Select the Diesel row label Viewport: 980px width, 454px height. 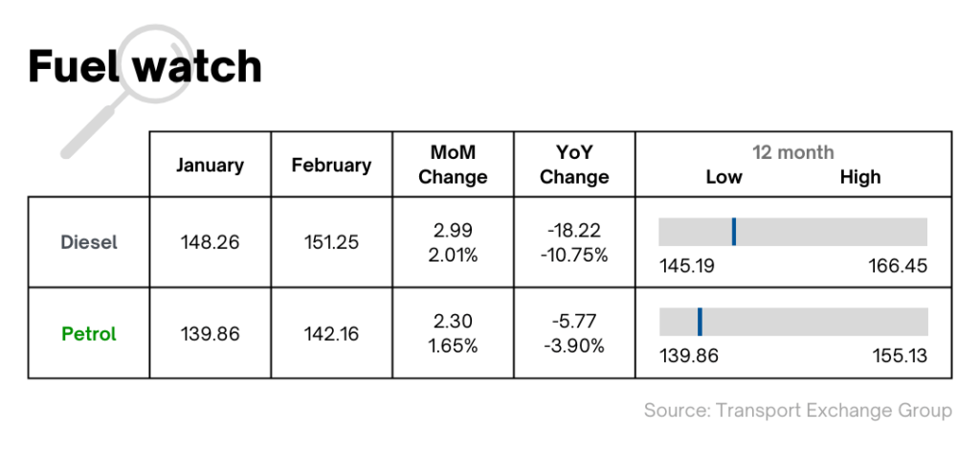[x=89, y=242]
